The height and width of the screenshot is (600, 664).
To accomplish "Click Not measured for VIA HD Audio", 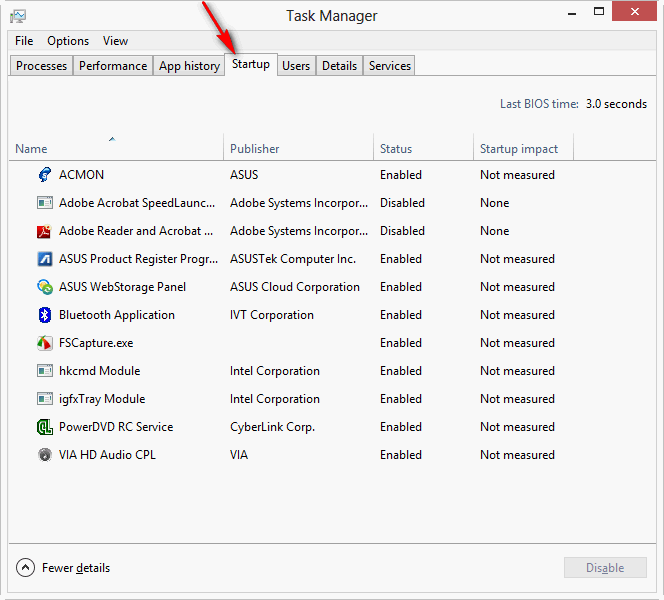I will click(517, 454).
